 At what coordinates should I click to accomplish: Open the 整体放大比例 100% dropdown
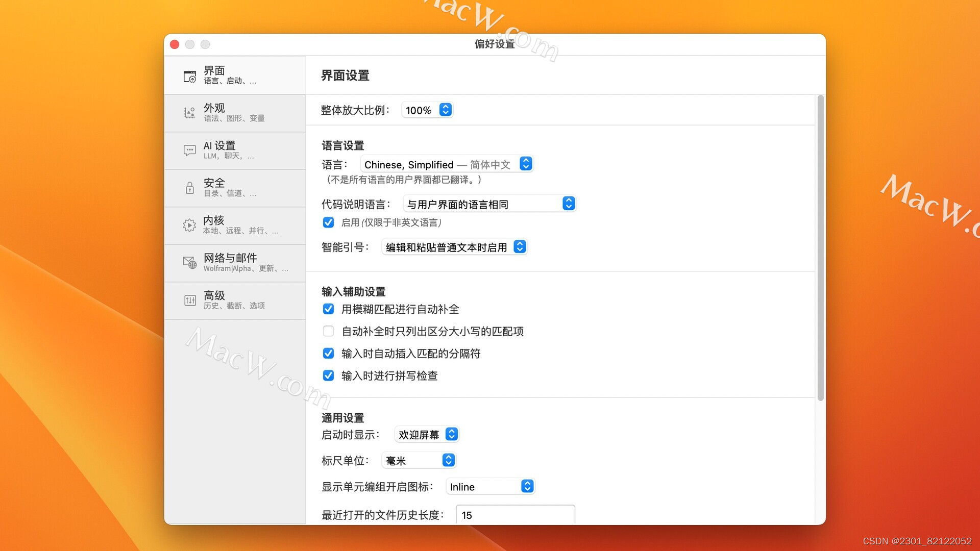coord(427,110)
